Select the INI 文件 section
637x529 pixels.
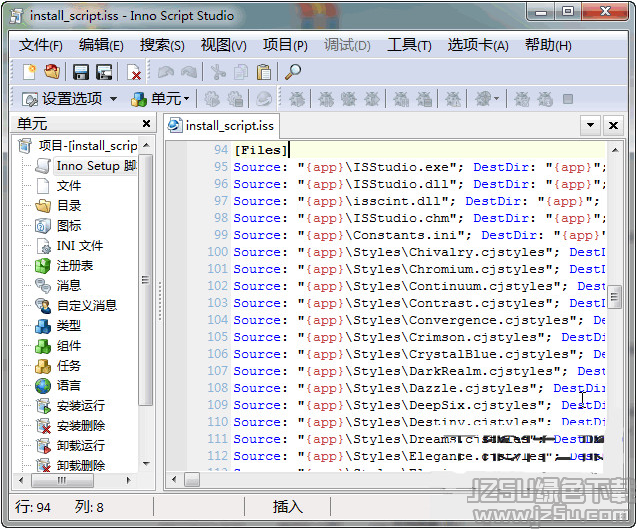pyautogui.click(x=80, y=245)
